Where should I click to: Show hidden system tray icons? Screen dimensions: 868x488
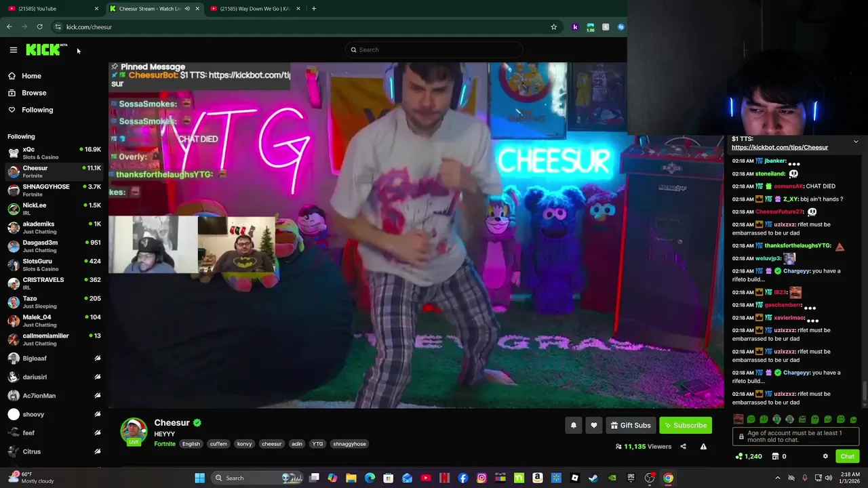click(778, 478)
